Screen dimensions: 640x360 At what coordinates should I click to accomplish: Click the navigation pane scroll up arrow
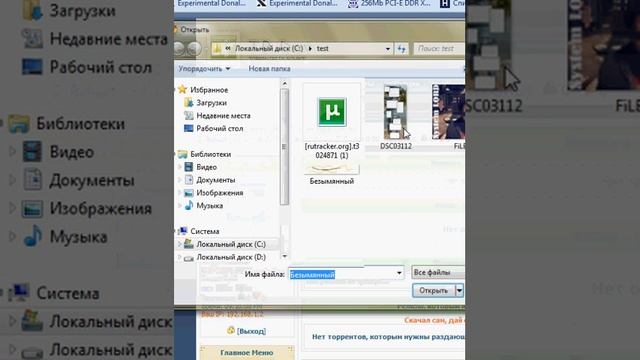[284, 84]
